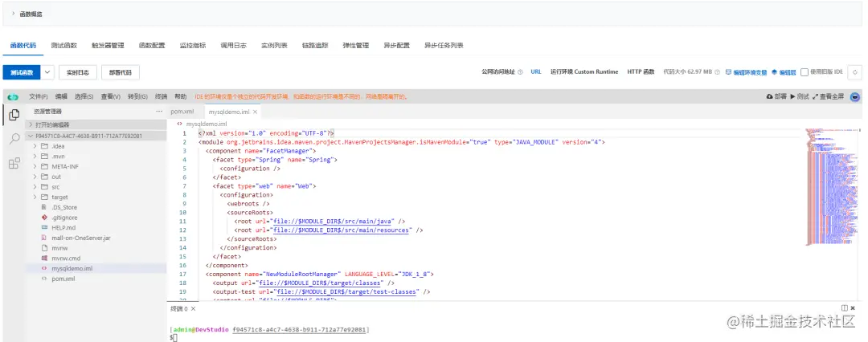Open the 终端 menu in menu bar
The width and height of the screenshot is (868, 342).
161,96
